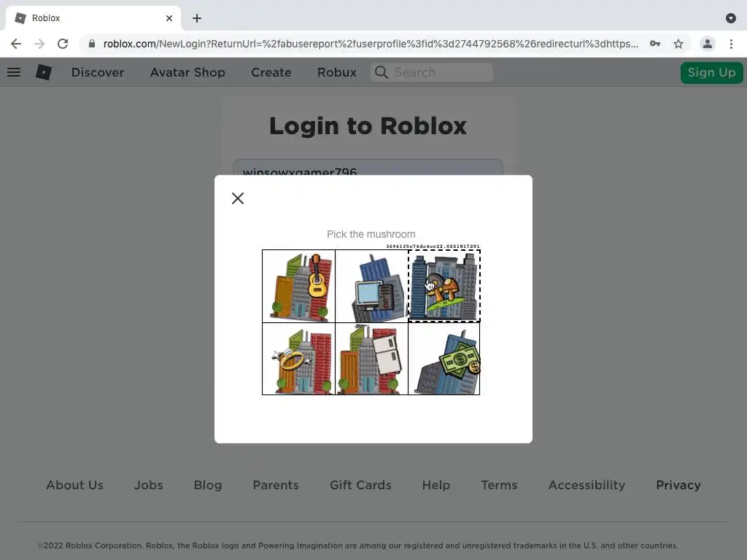The width and height of the screenshot is (747, 560).
Task: Open the Terms footer link
Action: pyautogui.click(x=499, y=485)
